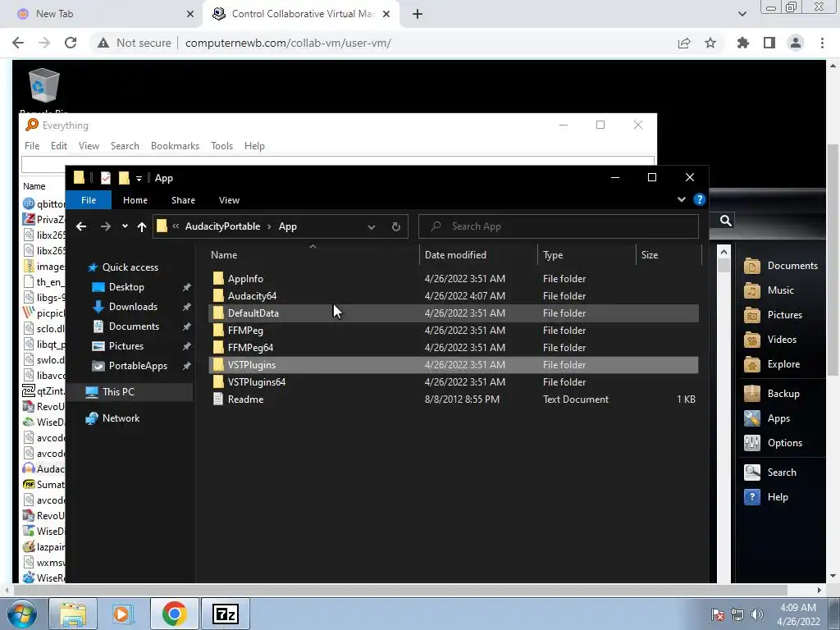Open Help in the Start menu panel
840x630 pixels.
tap(766, 497)
